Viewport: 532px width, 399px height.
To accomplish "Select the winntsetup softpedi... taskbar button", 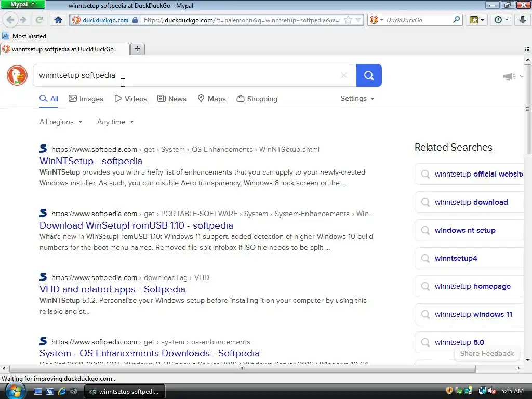I will point(124,392).
